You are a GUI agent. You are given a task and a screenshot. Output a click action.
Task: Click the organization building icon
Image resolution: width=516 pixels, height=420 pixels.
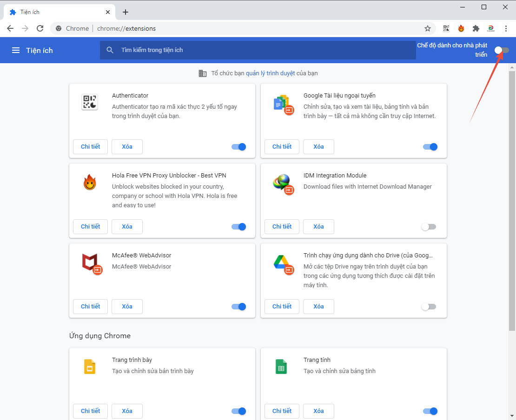click(203, 73)
